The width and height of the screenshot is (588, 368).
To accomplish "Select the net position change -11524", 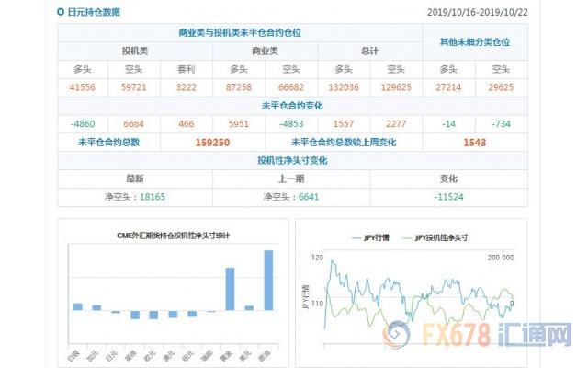I will coord(449,197).
